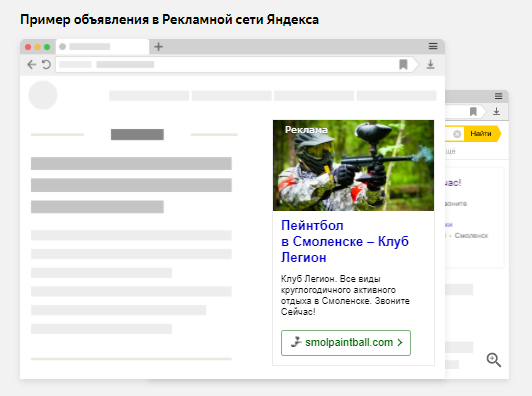Click download icon in back browser window
Viewport: 532px width, 396px height.
(x=496, y=111)
